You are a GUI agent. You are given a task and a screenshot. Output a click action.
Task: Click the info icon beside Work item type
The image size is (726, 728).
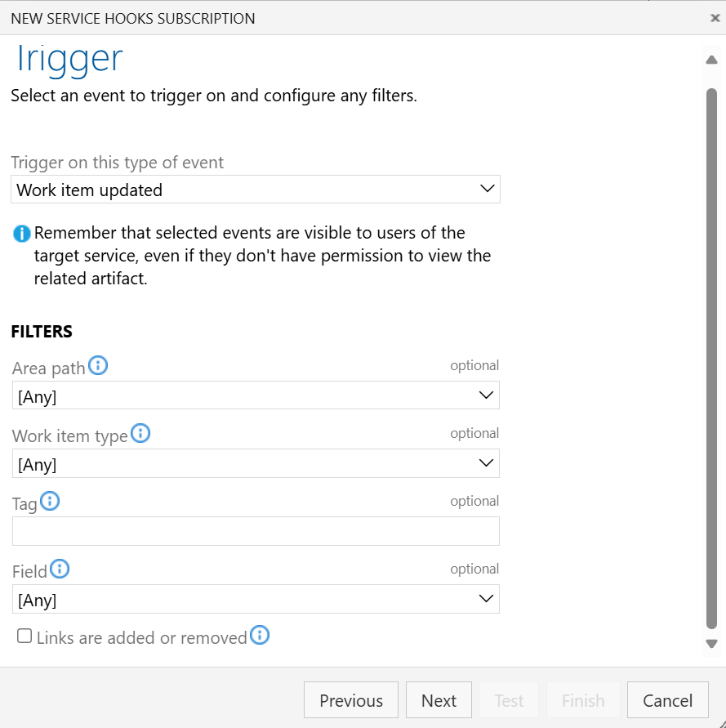(x=140, y=434)
